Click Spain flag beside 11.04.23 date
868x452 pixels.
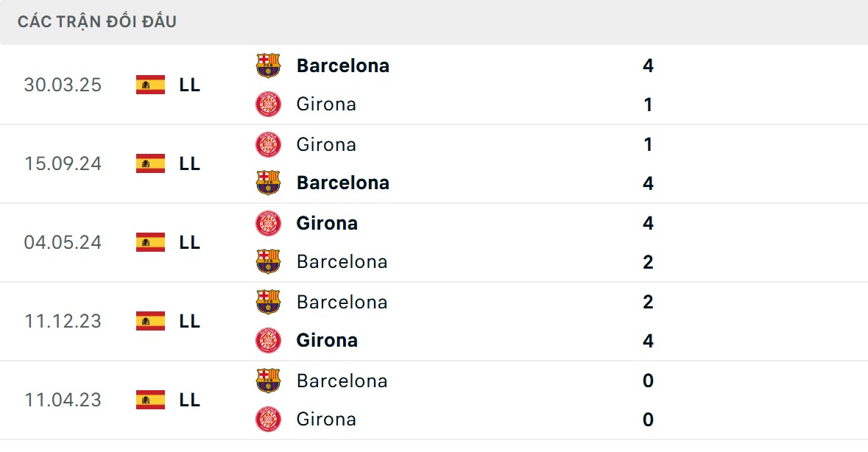click(x=150, y=400)
